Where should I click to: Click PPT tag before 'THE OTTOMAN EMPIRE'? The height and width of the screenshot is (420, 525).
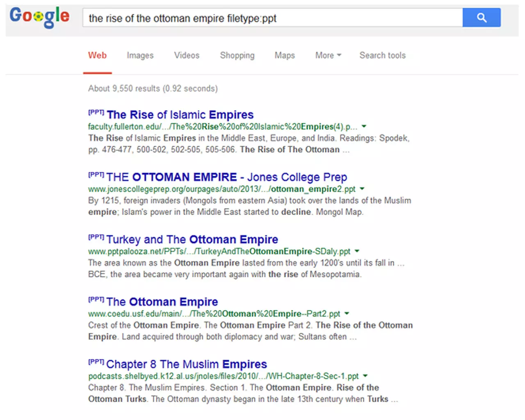pyautogui.click(x=96, y=174)
